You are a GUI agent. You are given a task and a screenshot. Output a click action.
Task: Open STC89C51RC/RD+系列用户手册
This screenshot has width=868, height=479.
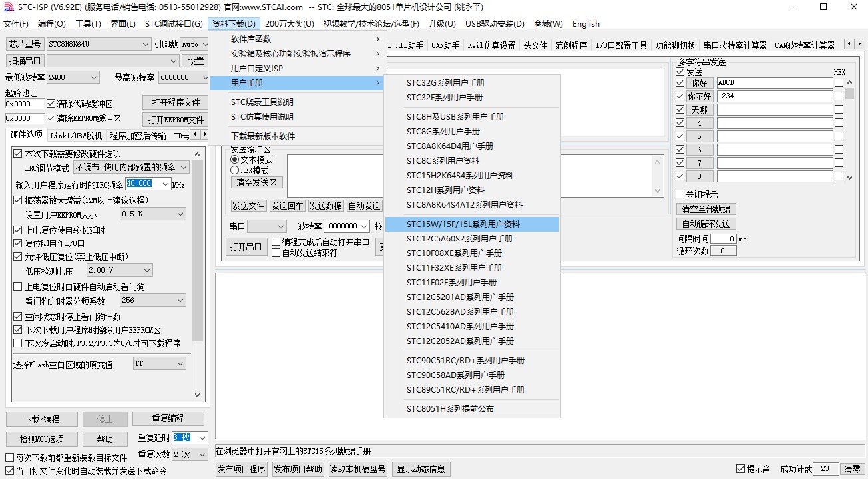click(x=472, y=389)
